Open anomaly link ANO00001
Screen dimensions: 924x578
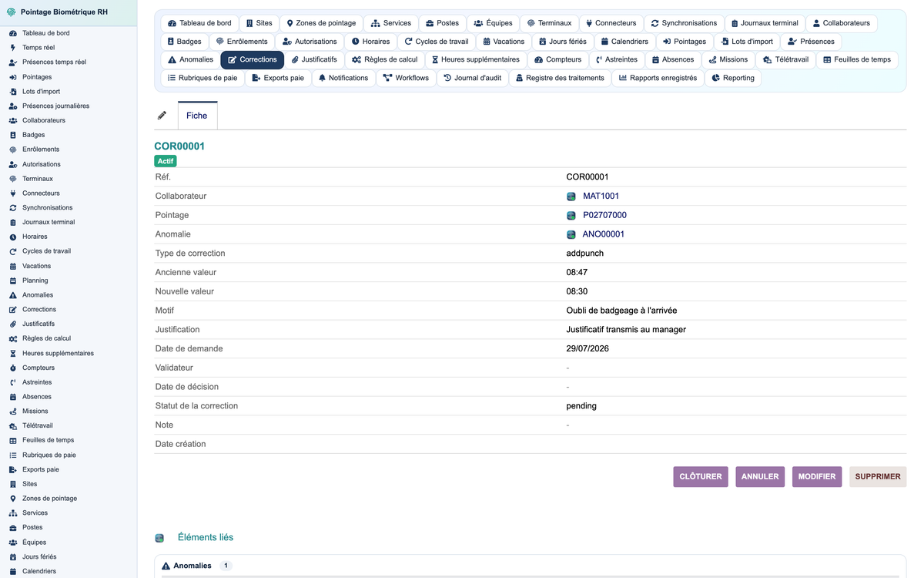[604, 234]
